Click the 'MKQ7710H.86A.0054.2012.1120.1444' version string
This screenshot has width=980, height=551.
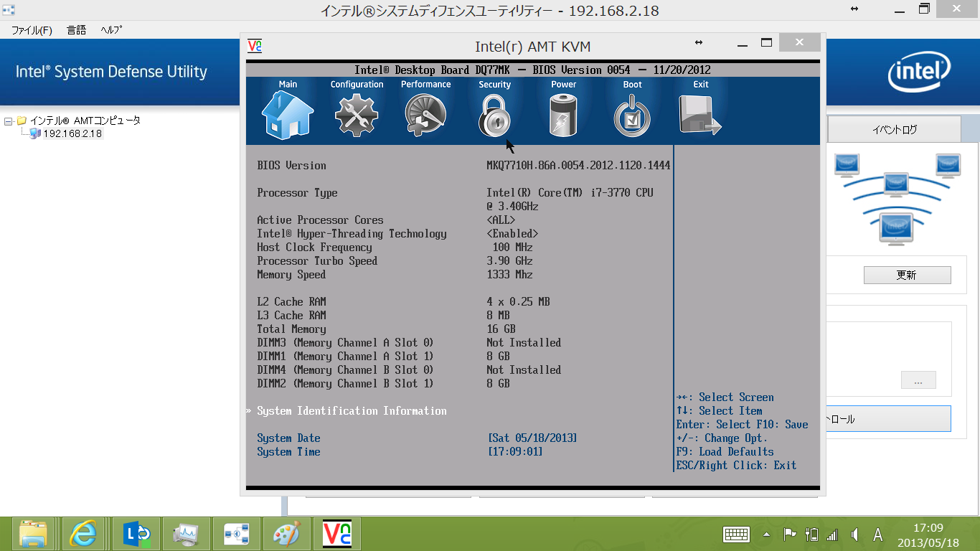coord(578,166)
